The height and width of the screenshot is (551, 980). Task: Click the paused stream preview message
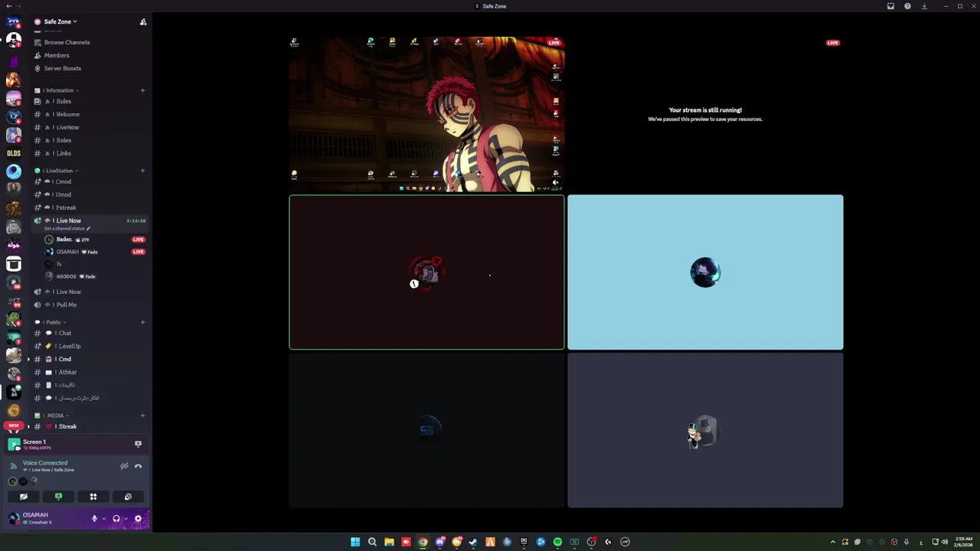click(x=705, y=114)
